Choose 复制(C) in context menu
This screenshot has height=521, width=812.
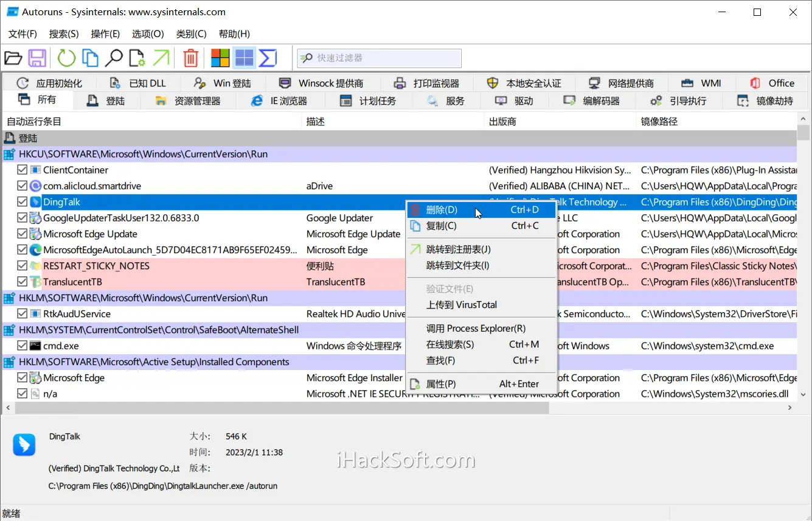pos(481,226)
